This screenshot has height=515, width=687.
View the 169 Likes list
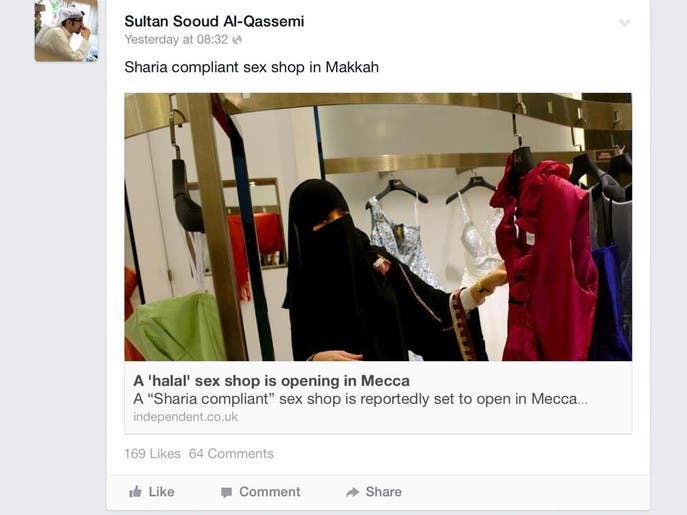(152, 453)
